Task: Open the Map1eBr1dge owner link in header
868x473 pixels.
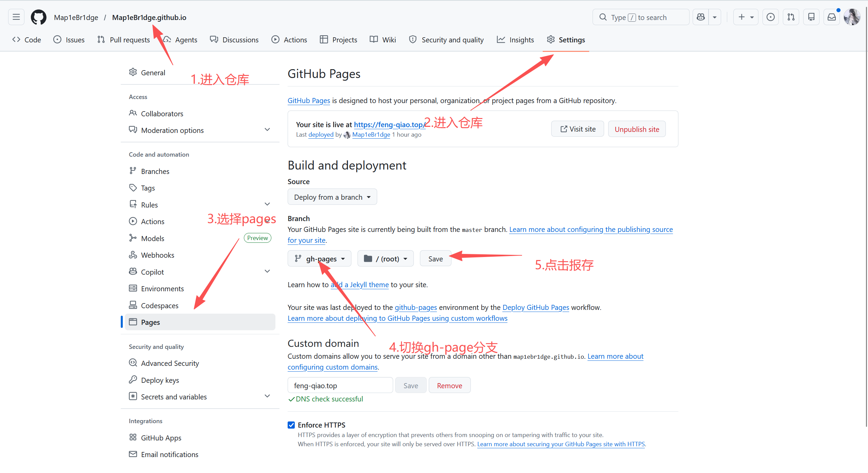Action: point(76,17)
